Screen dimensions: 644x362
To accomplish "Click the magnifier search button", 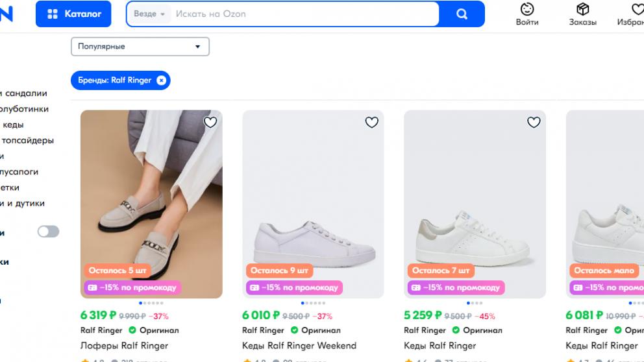I will tap(462, 14).
